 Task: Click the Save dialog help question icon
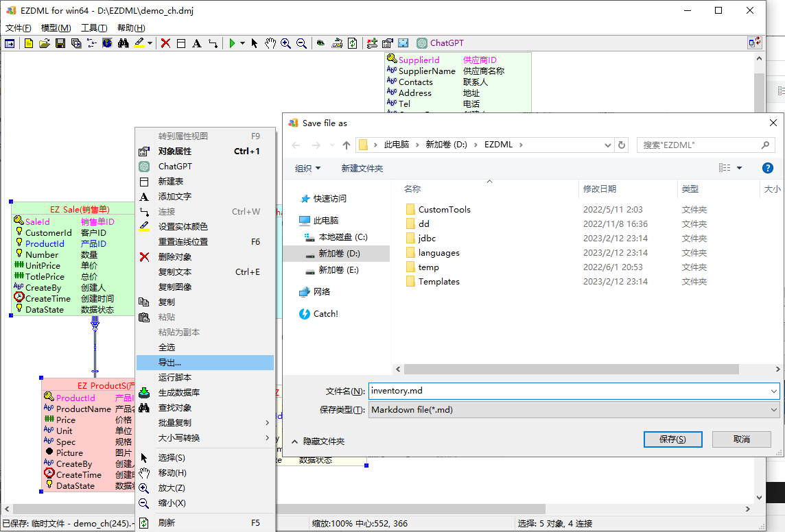tap(767, 168)
